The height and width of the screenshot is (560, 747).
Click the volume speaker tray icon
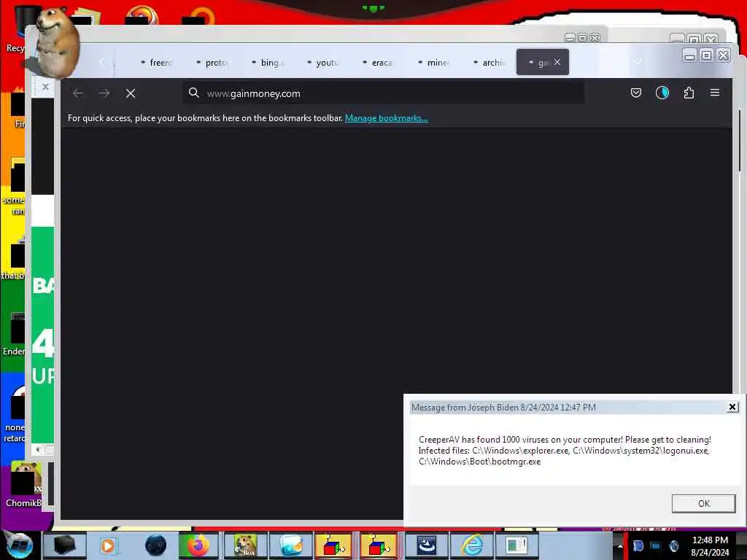click(x=673, y=545)
